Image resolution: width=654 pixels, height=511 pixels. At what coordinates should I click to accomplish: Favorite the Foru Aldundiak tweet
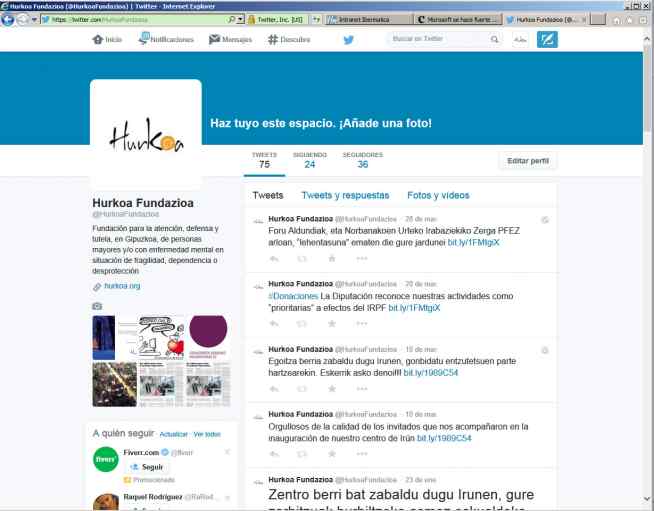click(x=332, y=259)
